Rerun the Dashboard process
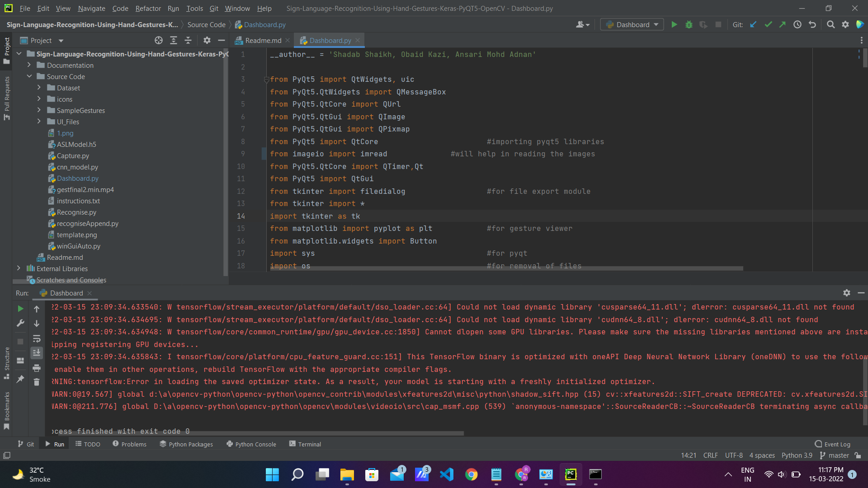 coord(20,309)
